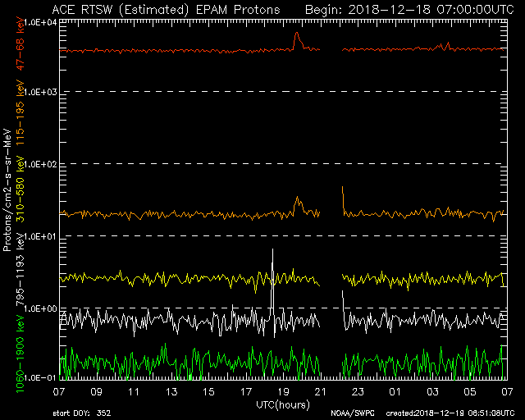Click the tall white spike near hour 18
Image resolution: width=525 pixels, height=420 pixels.
point(273,279)
